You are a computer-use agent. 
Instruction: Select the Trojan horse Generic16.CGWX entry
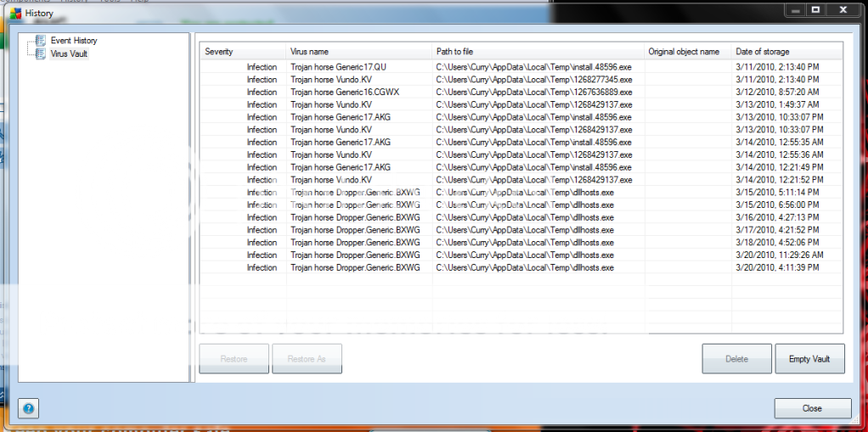[344, 92]
